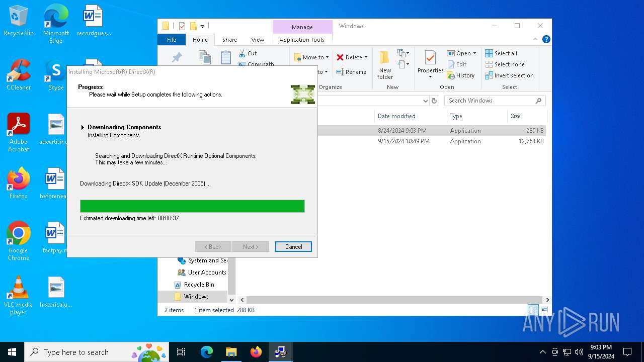Open the Delete options arrow
This screenshot has height=362, width=644.
(366, 57)
